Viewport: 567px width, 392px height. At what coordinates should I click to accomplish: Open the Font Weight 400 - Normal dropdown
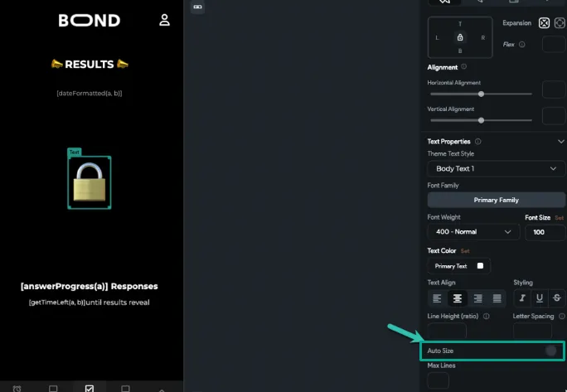click(473, 232)
